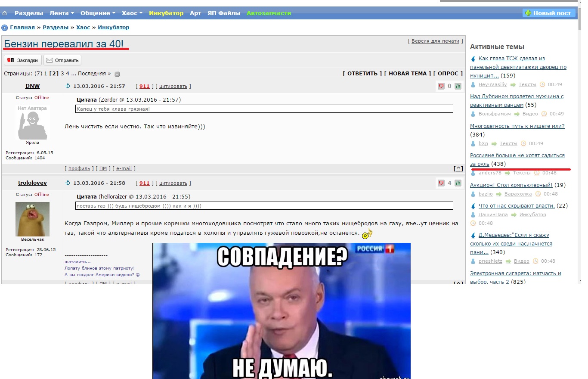Go to page 3 of the topic

62,74
